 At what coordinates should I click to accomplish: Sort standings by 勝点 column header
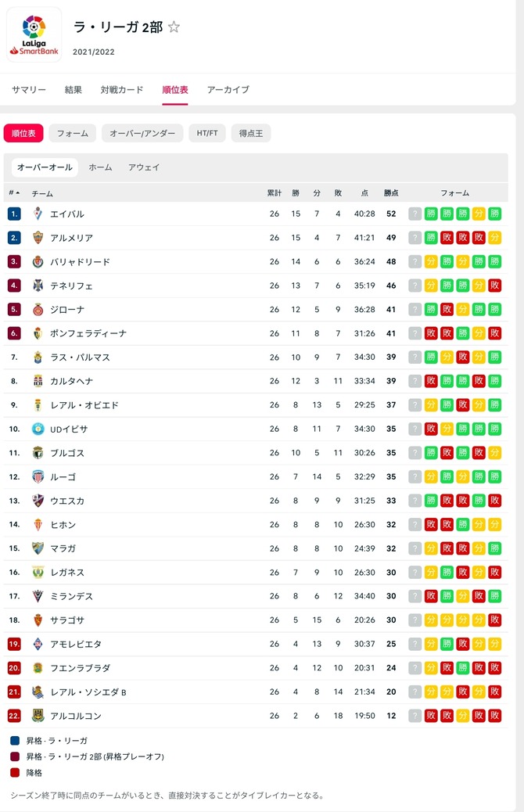(x=391, y=192)
